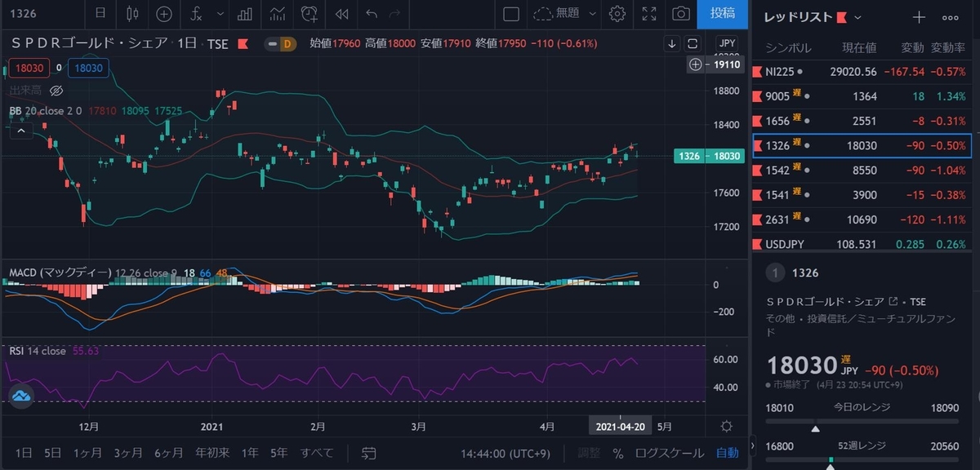Screen dimensions: 980x470
Task: Click the compare or add symbol plus icon
Action: 164,13
